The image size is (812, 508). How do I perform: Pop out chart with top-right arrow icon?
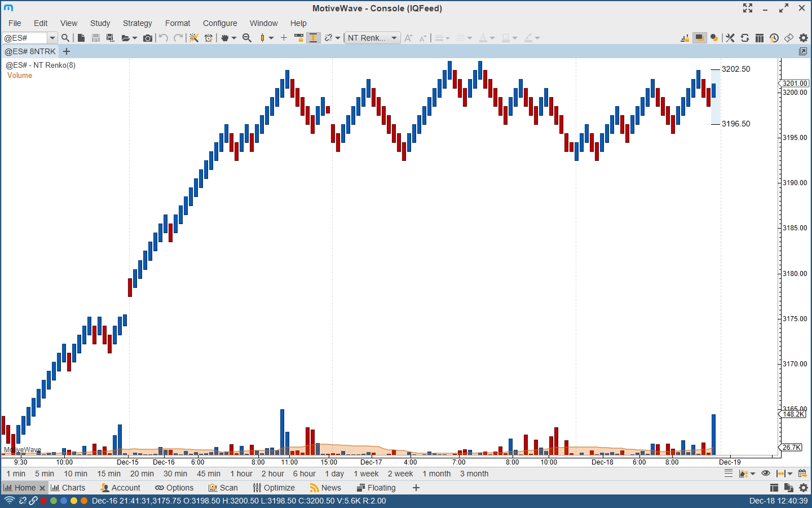pyautogui.click(x=803, y=51)
